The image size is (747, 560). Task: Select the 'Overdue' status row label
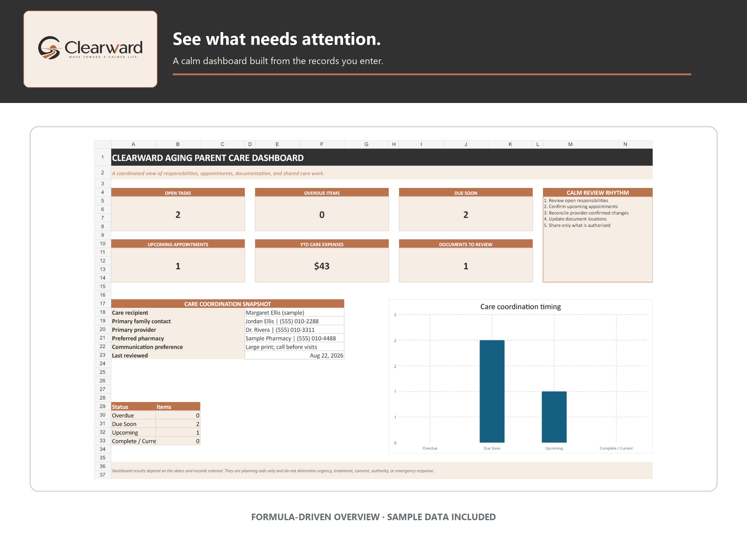click(134, 415)
